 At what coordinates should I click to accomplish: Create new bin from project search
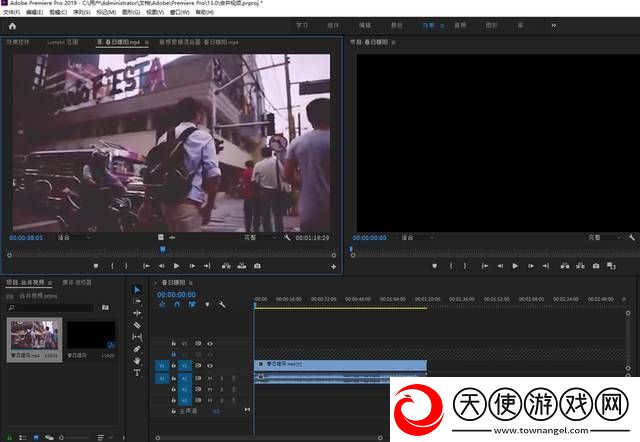[105, 307]
